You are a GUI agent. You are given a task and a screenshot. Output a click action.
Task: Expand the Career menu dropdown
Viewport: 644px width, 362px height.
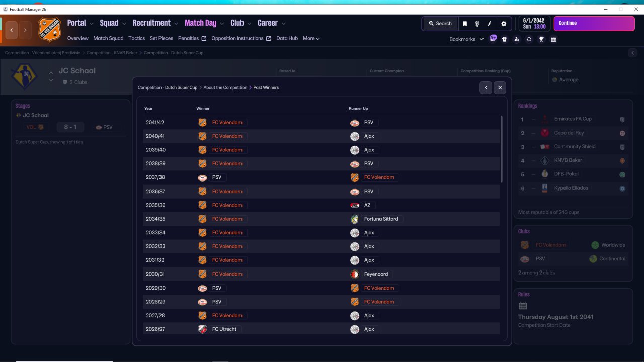click(284, 24)
